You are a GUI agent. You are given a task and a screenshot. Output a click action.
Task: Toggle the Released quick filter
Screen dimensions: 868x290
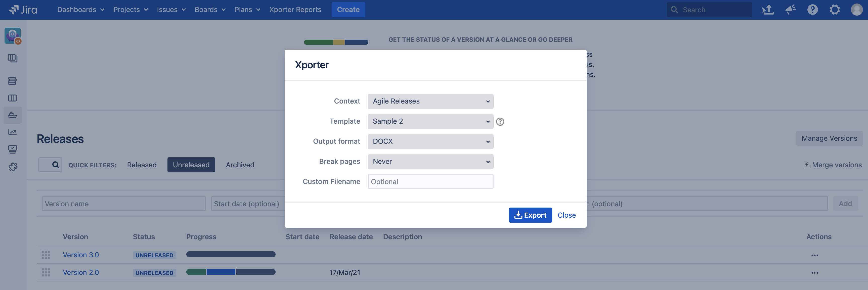(142, 165)
